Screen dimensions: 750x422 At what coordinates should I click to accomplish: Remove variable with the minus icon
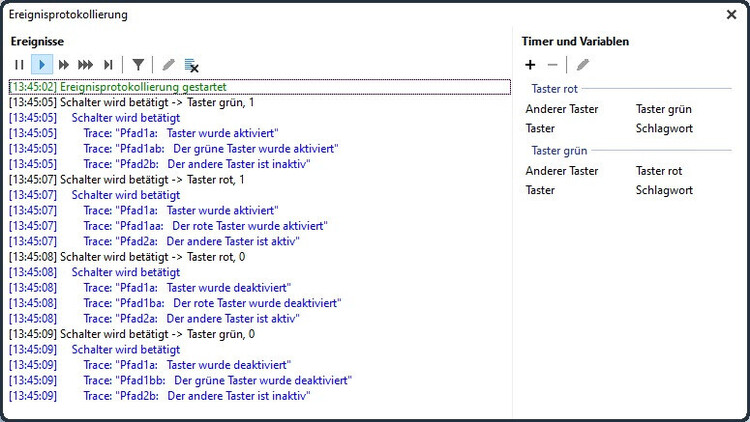coord(552,65)
